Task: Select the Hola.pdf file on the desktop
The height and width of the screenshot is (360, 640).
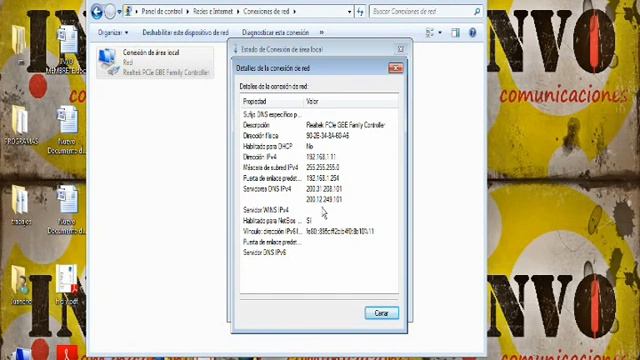Action: tap(67, 284)
